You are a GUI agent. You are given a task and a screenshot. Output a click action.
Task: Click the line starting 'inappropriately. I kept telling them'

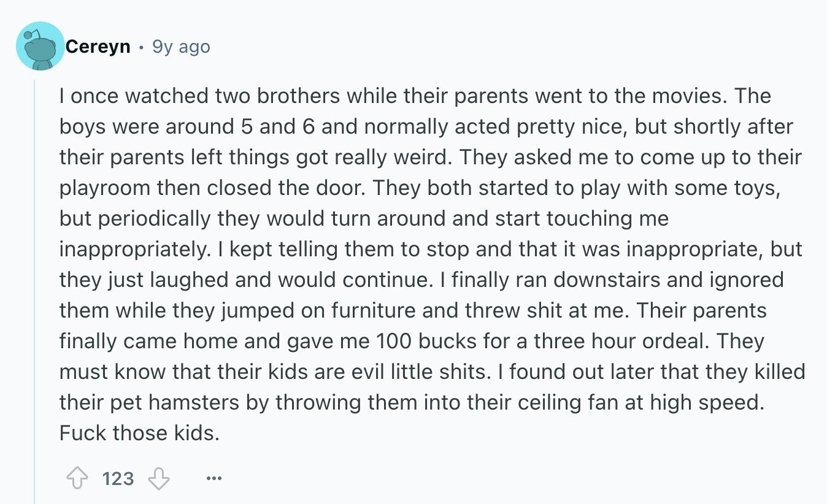(431, 249)
